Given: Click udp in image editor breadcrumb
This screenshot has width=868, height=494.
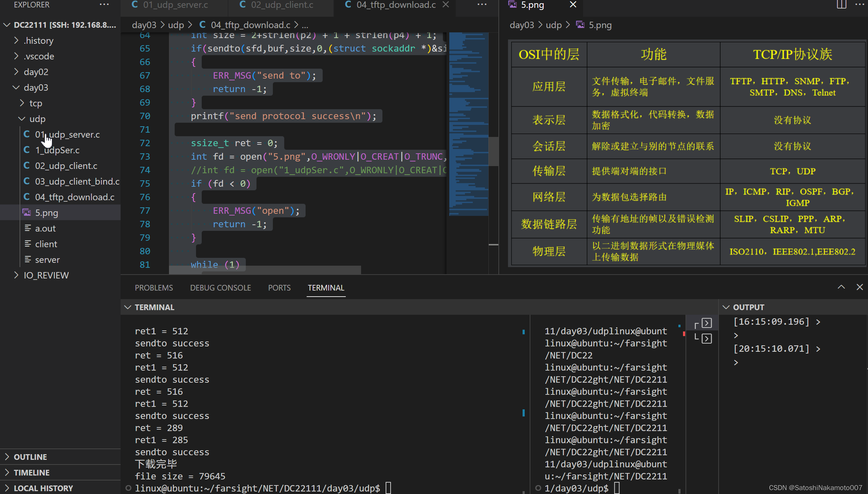Looking at the screenshot, I should coord(554,25).
